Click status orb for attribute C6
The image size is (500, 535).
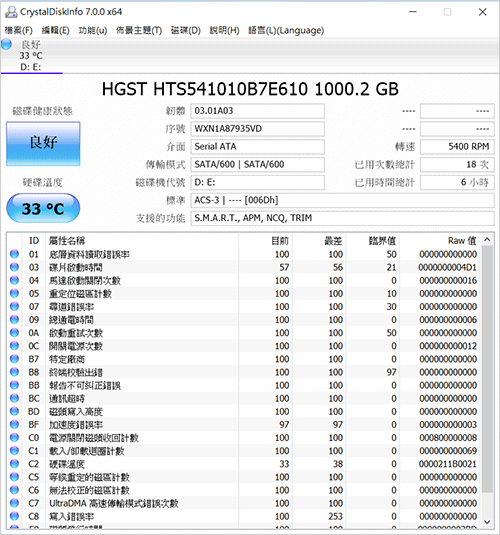point(14,490)
